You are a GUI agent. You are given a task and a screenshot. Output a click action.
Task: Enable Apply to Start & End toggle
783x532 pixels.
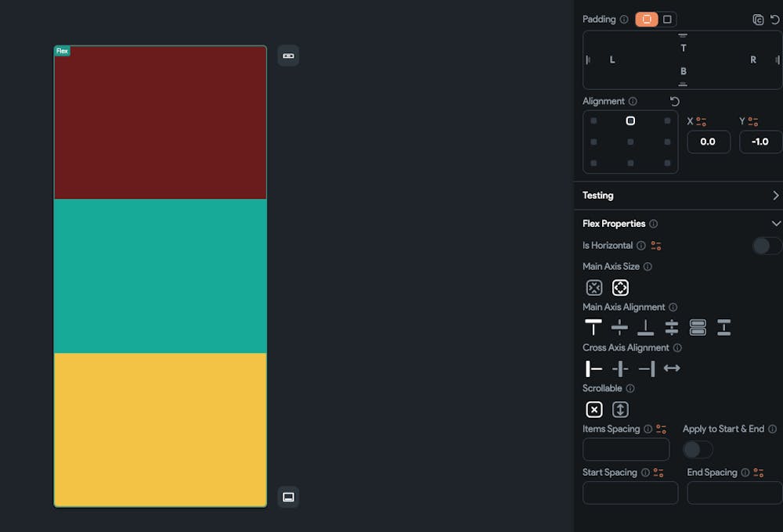click(x=698, y=450)
